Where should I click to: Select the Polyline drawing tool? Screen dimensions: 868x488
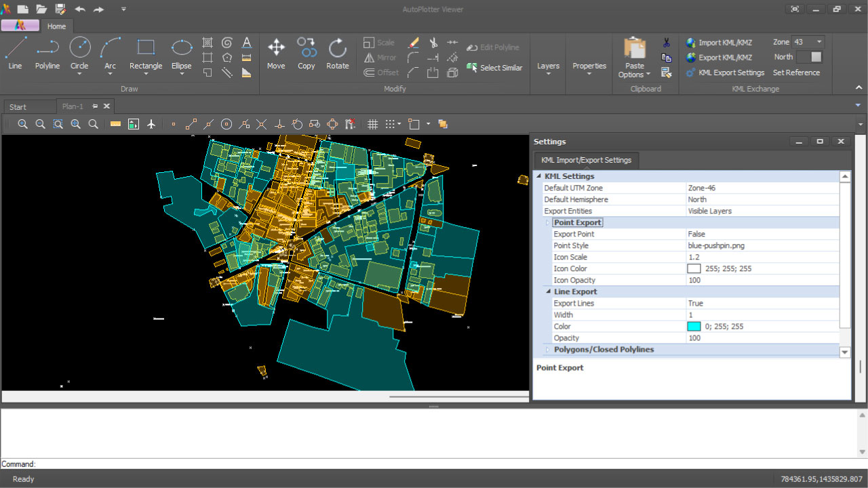(x=47, y=54)
